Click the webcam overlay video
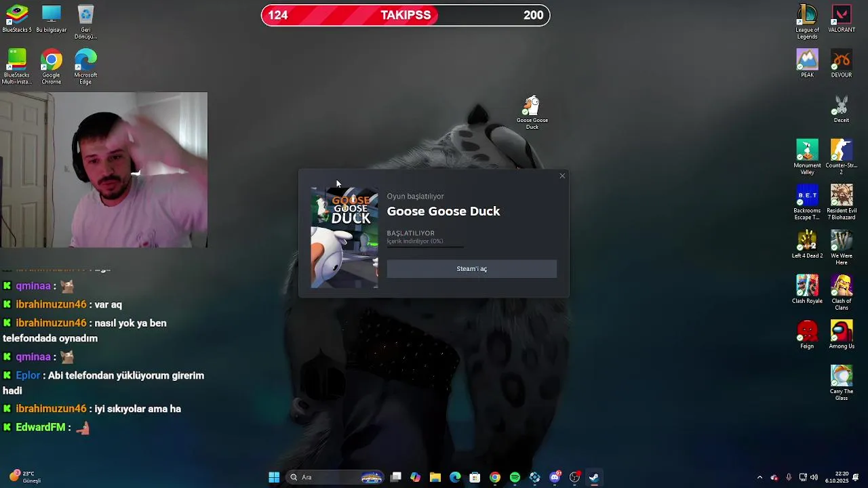This screenshot has width=868, height=488. (x=104, y=170)
